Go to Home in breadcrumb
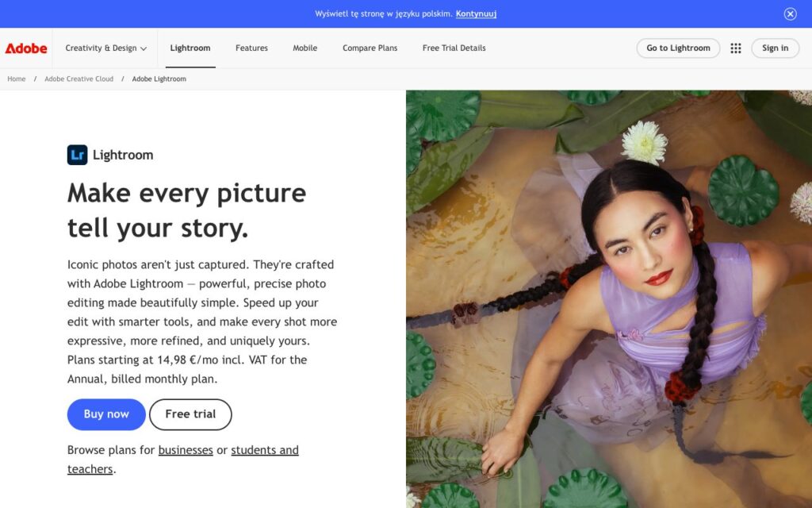Screen dimensions: 812x508 pyautogui.click(x=17, y=79)
